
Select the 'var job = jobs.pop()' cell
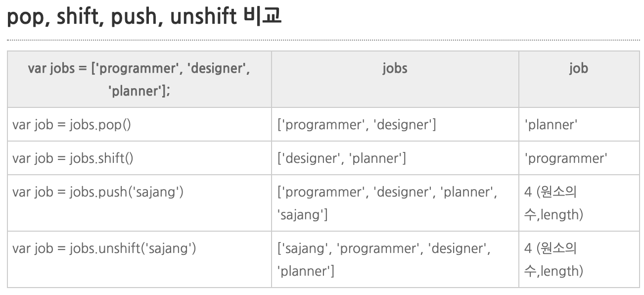(x=139, y=124)
